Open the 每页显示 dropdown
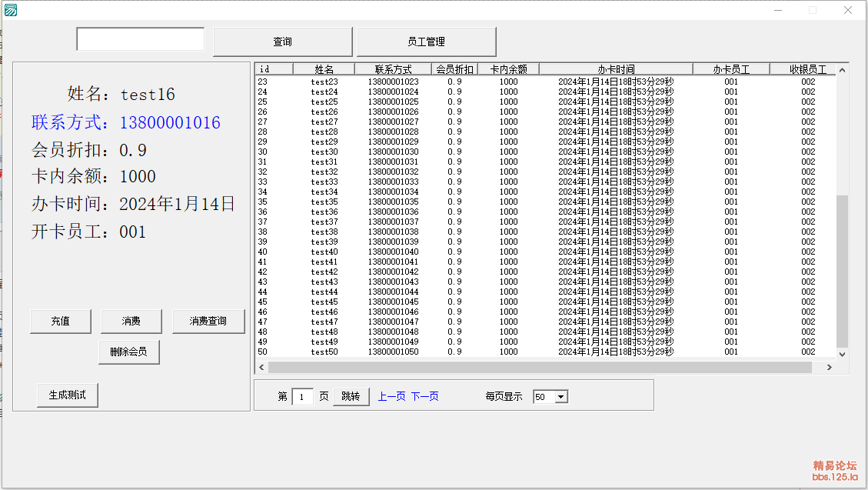The image size is (868, 490). [560, 397]
